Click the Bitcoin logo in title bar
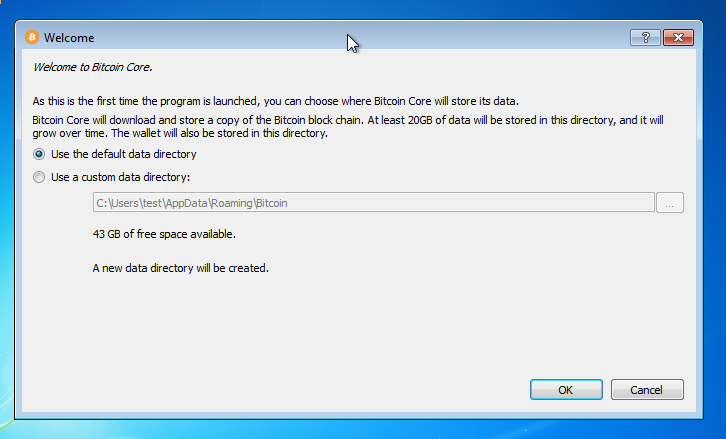726x439 pixels. [x=31, y=38]
